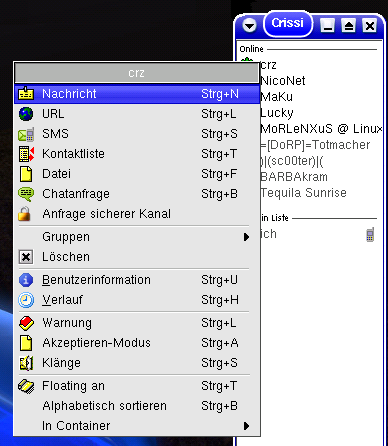Expand the In Container submenu arrow

246,426
